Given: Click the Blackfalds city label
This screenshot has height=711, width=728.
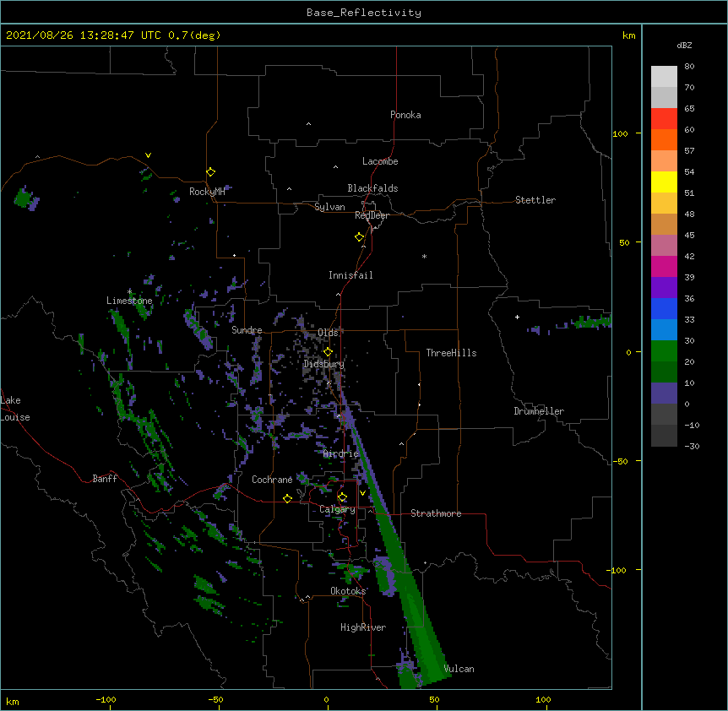Looking at the screenshot, I should coord(372,188).
